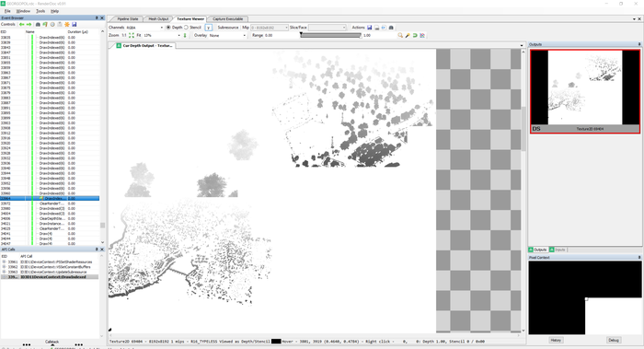Select the Stencil radio button

tap(186, 28)
